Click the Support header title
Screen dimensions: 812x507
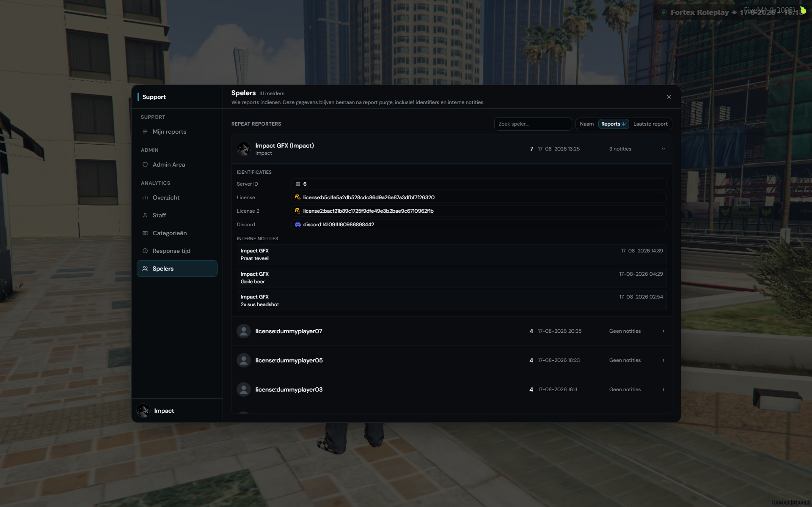click(154, 97)
